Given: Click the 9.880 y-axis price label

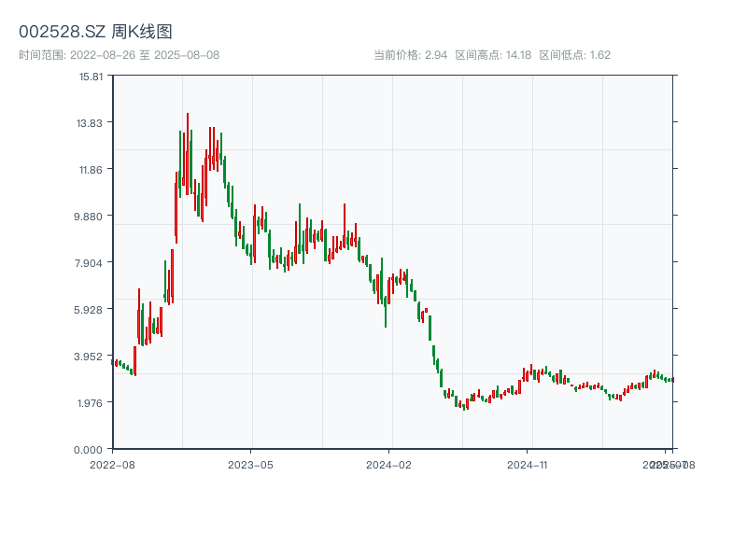Looking at the screenshot, I should [x=91, y=217].
